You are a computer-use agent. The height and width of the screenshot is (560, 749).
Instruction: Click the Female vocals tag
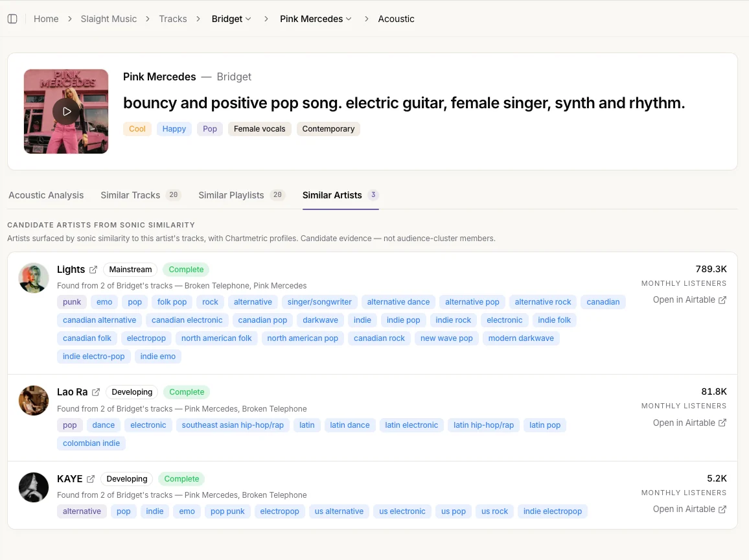tap(259, 129)
